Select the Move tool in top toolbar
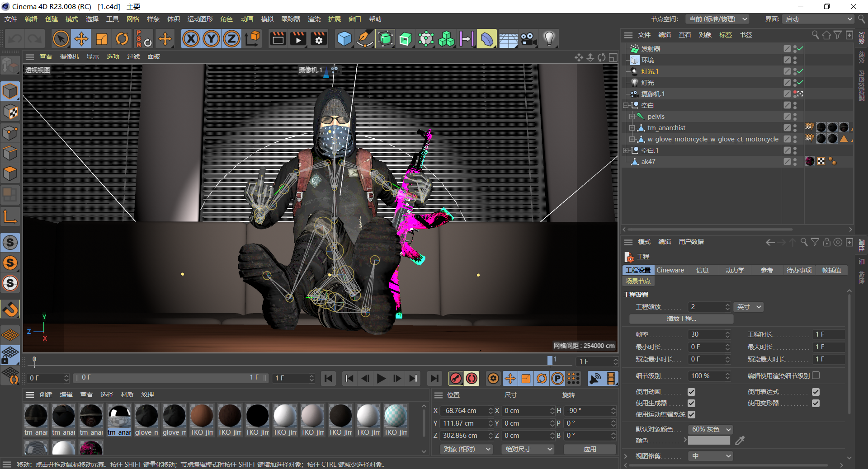 [81, 39]
